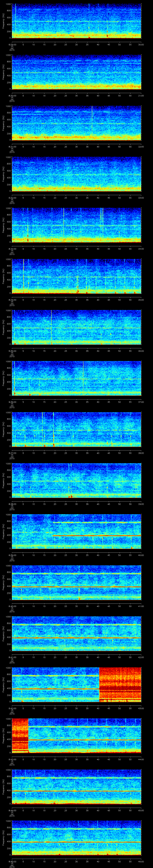Open the spectrogram panel starting at 8:31:00
The height and width of the screenshot is (868, 153).
point(76,123)
